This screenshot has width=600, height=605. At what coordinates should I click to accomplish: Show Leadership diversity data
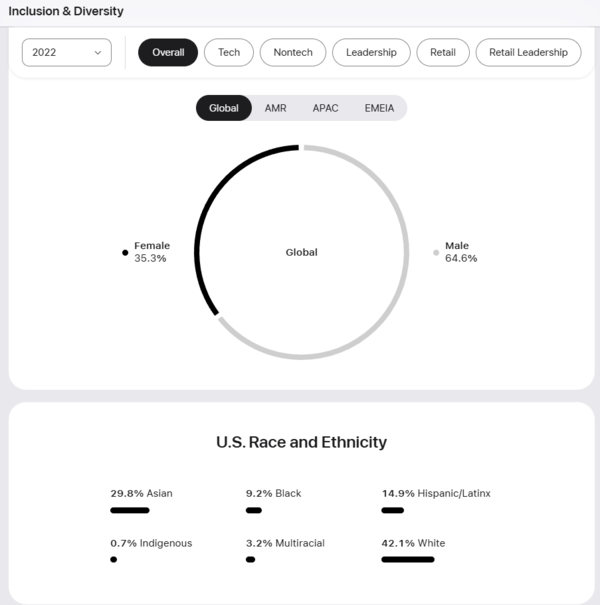pos(371,53)
